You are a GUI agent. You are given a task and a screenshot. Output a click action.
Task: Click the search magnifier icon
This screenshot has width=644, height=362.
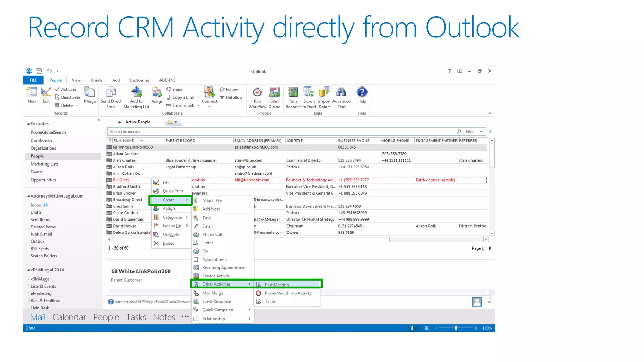coord(459,131)
